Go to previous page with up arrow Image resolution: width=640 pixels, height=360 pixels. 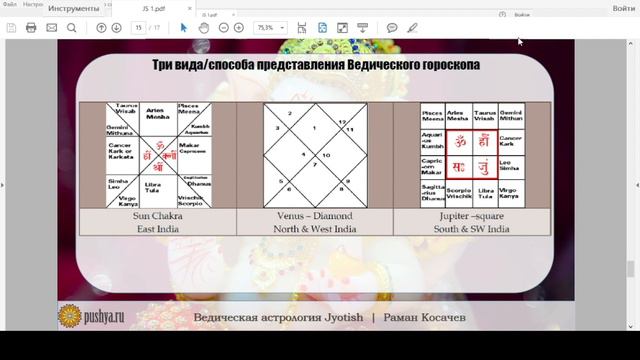(101, 28)
